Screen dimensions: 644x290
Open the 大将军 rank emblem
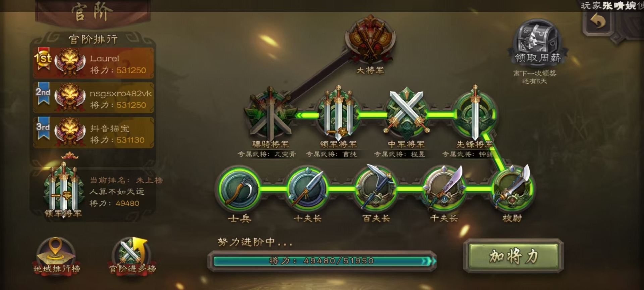click(370, 40)
